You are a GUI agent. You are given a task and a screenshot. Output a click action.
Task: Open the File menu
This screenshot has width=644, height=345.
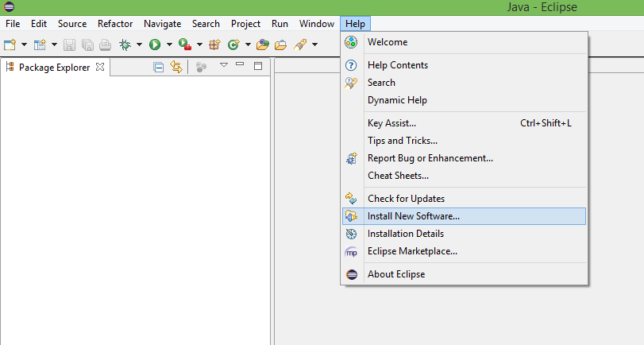pyautogui.click(x=13, y=24)
